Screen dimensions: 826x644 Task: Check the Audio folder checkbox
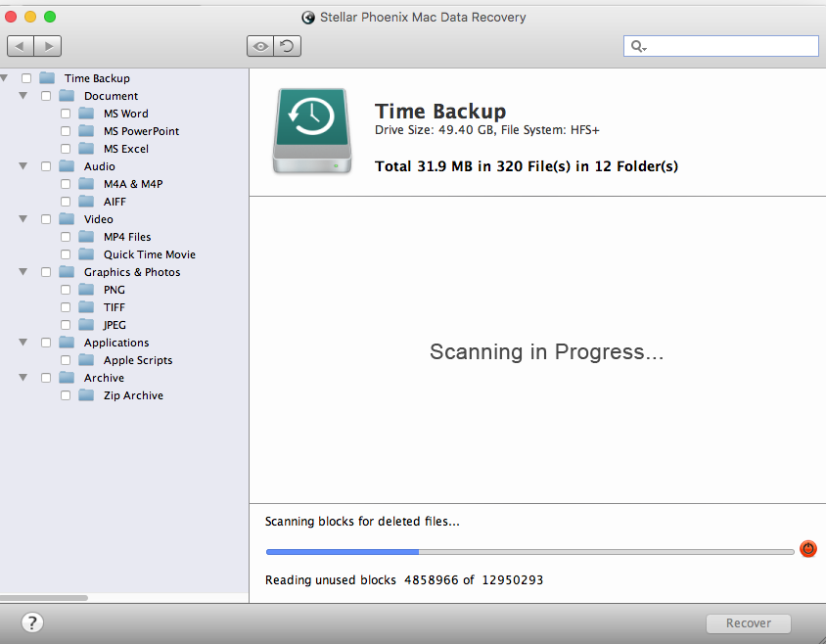pos(46,166)
